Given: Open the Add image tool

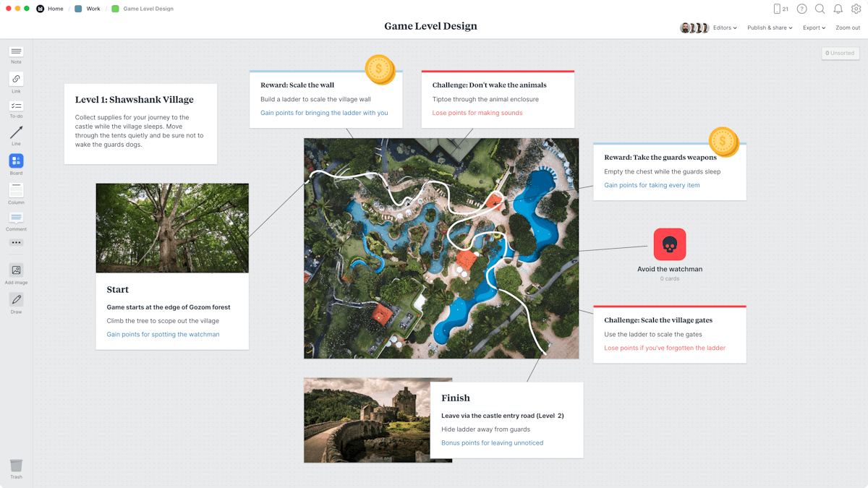Looking at the screenshot, I should [16, 272].
